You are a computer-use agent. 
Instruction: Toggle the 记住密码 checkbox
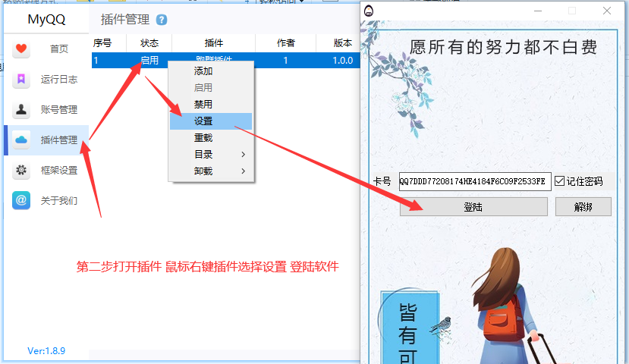[560, 181]
